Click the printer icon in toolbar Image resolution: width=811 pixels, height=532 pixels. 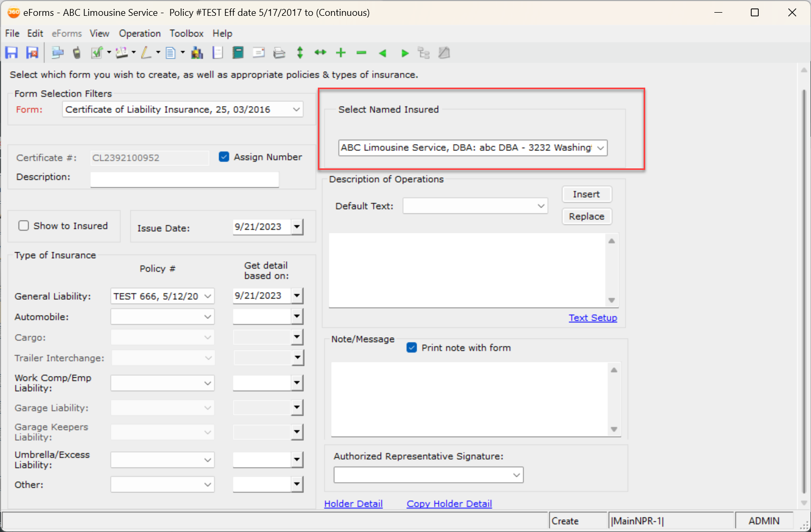(x=279, y=53)
